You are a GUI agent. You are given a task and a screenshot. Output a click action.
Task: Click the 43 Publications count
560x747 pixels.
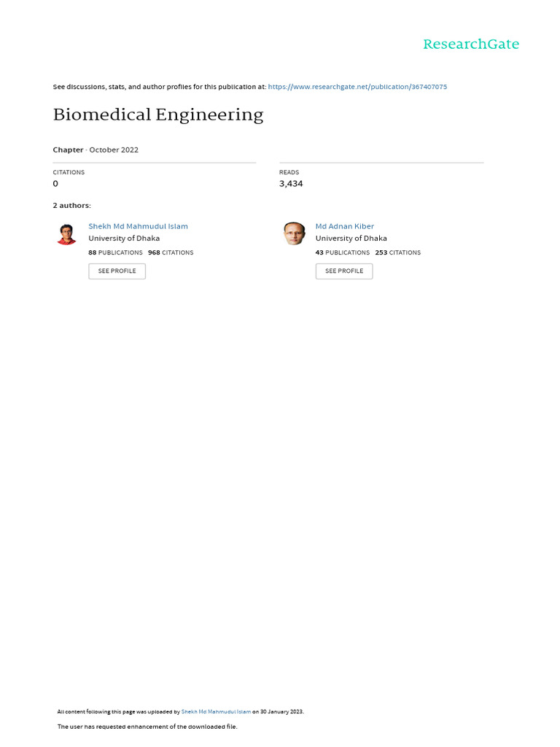(342, 252)
